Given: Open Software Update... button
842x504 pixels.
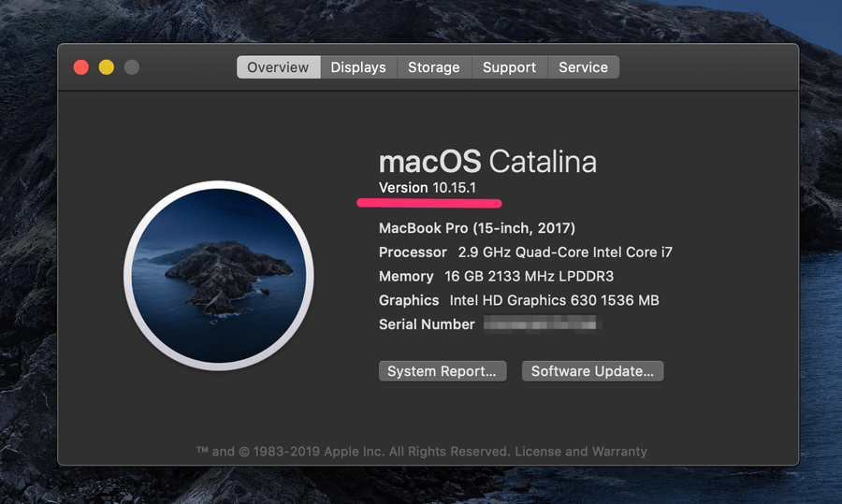Looking at the screenshot, I should tap(592, 371).
